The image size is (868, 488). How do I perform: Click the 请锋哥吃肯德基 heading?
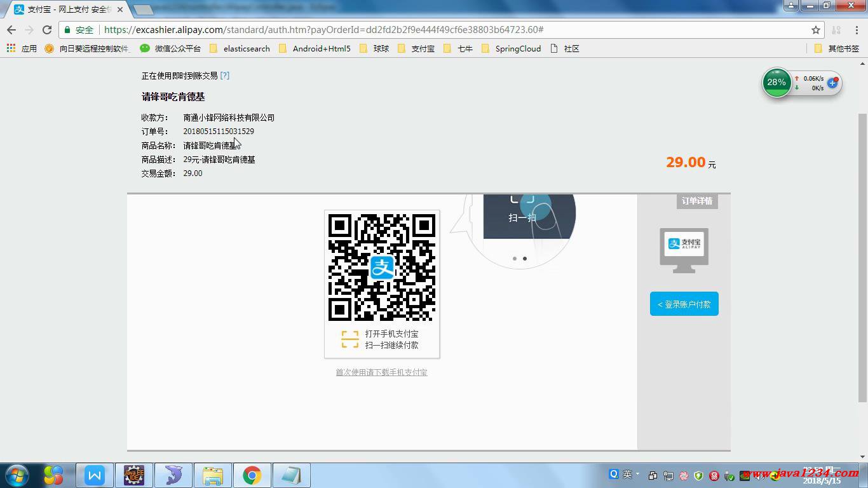click(x=173, y=97)
